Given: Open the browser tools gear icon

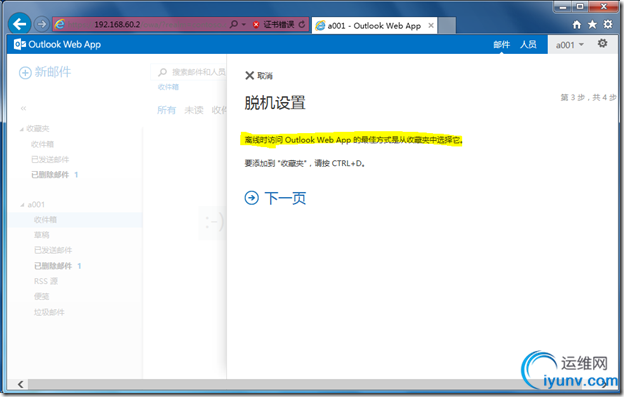Looking at the screenshot, I should [x=608, y=24].
